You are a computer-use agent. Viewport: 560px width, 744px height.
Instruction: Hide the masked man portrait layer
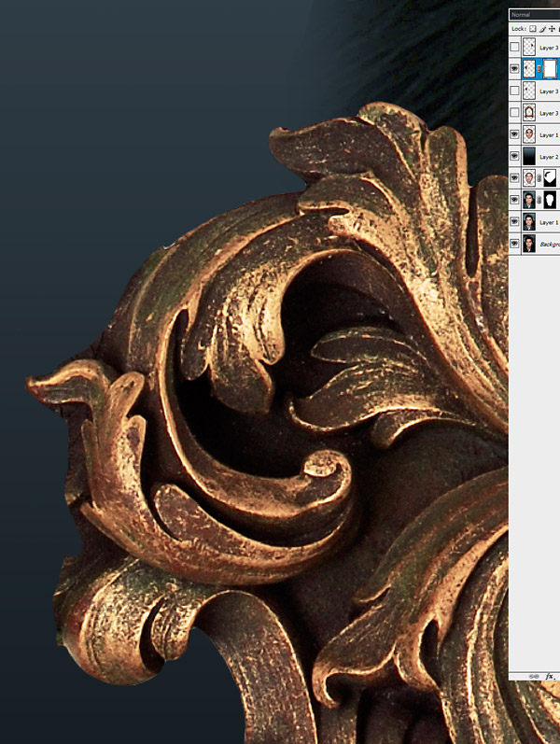[514, 200]
